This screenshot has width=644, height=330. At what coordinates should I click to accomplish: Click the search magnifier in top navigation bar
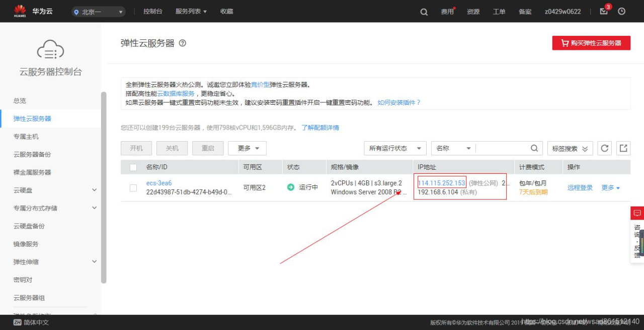pos(424,12)
